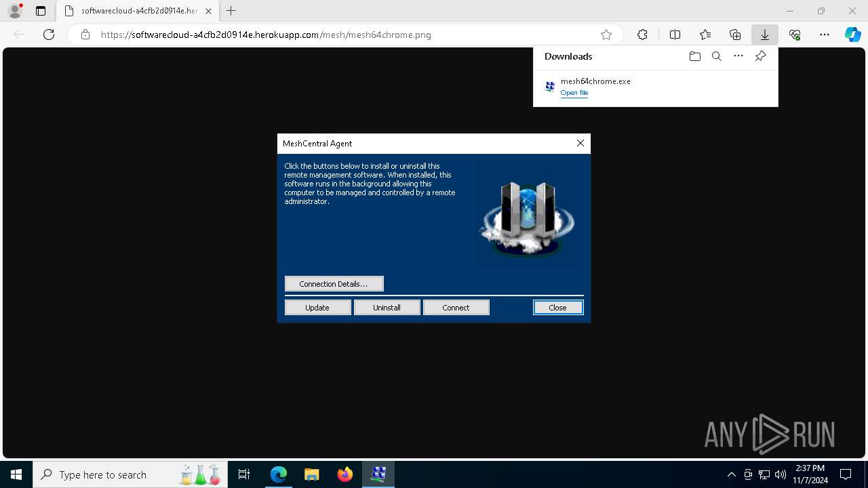Click mesh64chrome.exe file icon in Downloads
The height and width of the screenshot is (488, 868).
[x=550, y=86]
